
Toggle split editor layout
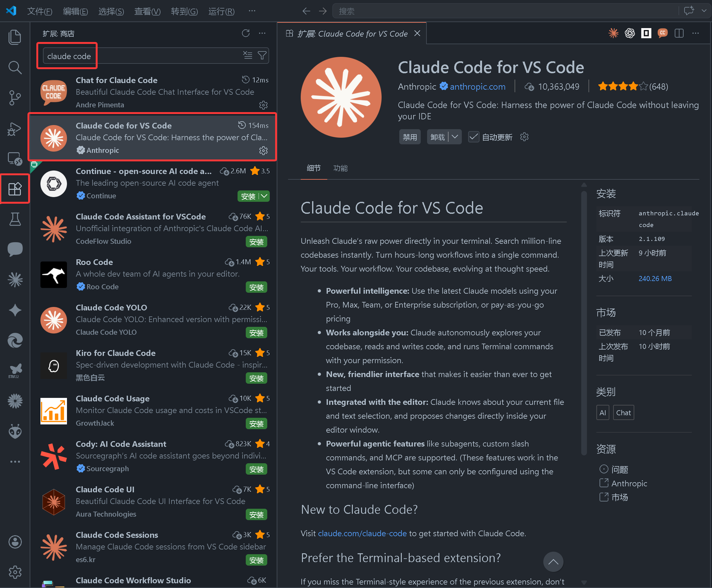click(x=679, y=33)
